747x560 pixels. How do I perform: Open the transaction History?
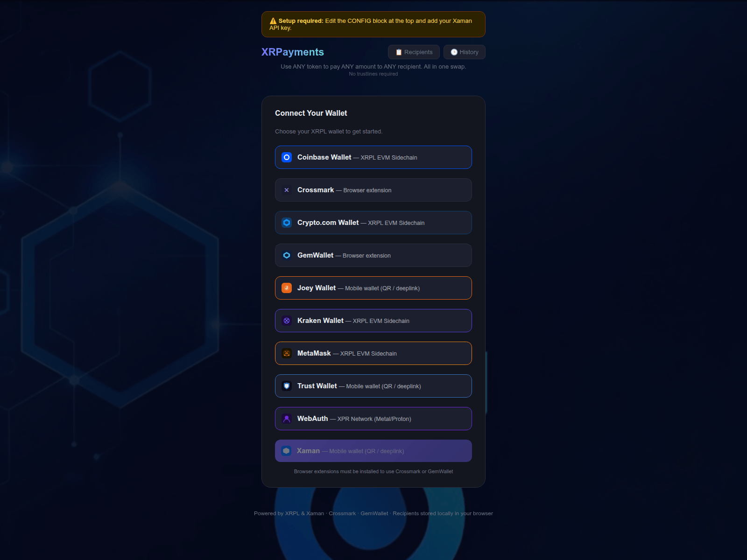(465, 52)
